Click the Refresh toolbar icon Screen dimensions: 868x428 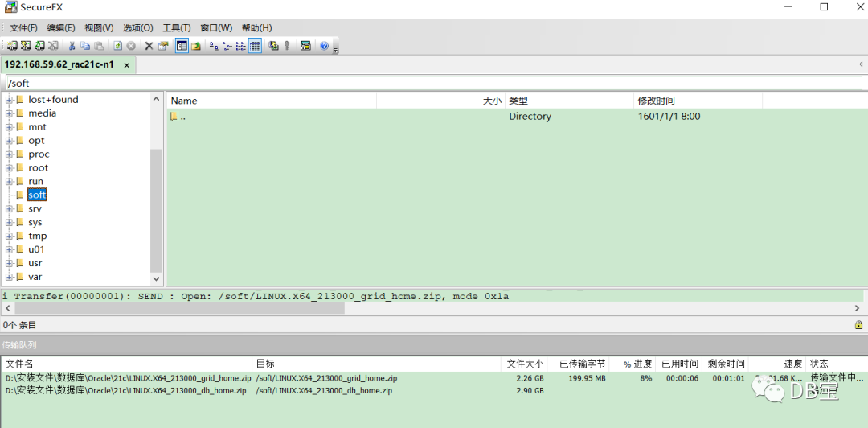(x=118, y=46)
